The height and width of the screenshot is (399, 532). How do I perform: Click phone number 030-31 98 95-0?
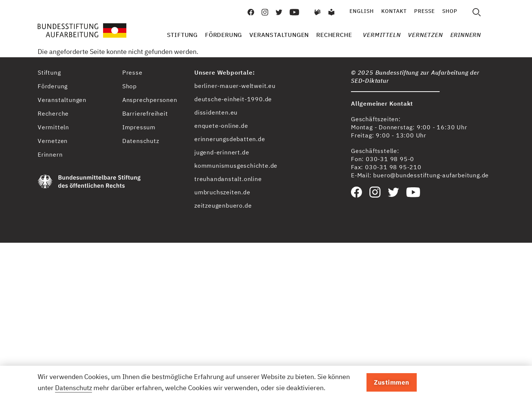(390, 159)
